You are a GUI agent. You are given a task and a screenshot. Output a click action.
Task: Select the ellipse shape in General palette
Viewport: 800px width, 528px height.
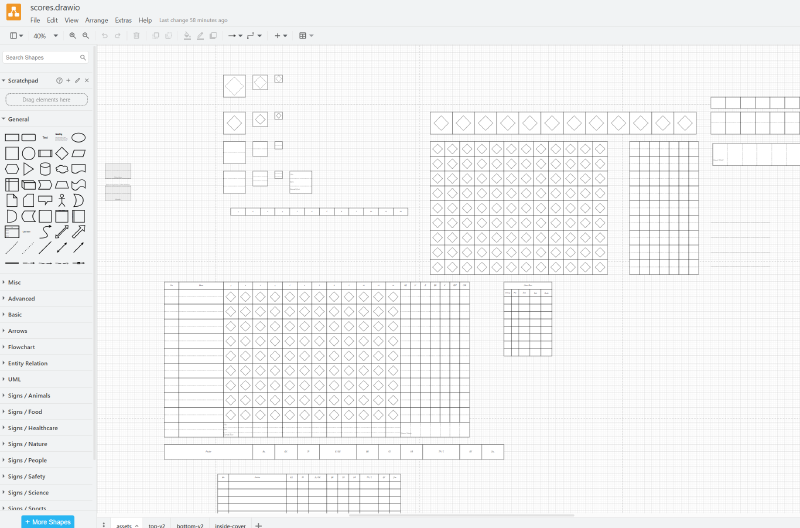(78, 137)
